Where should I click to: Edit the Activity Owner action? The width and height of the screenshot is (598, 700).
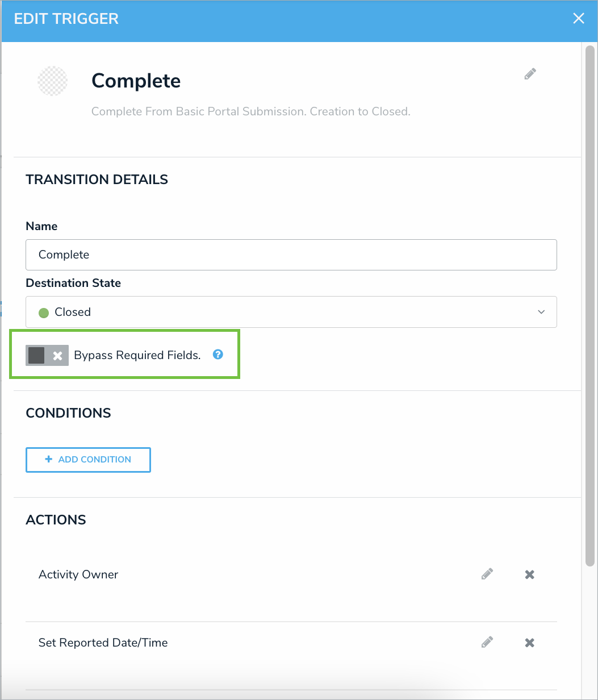click(487, 574)
